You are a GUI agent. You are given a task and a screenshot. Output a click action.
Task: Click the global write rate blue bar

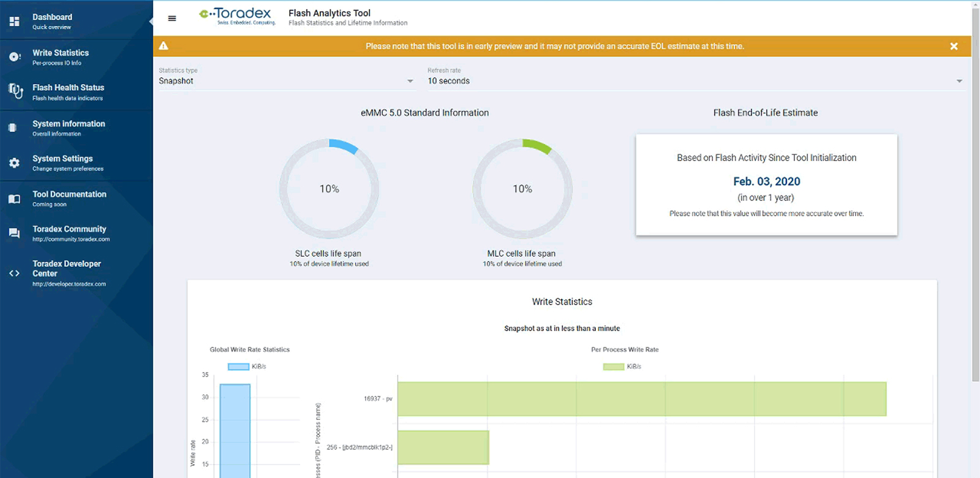(235, 431)
